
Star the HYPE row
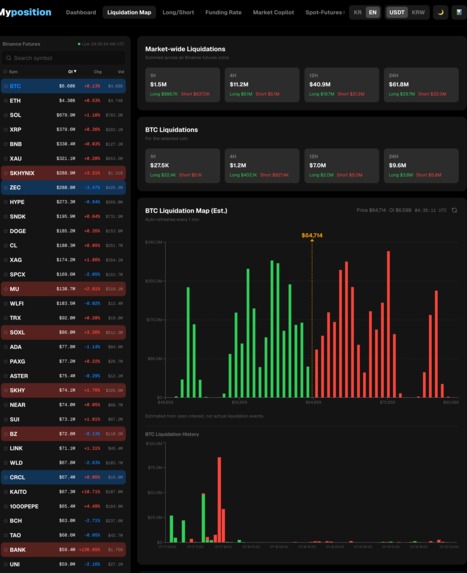[x=5, y=202]
